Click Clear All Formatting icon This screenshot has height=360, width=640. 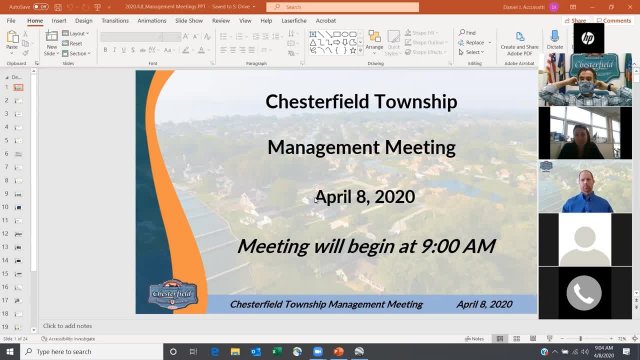click(x=207, y=36)
